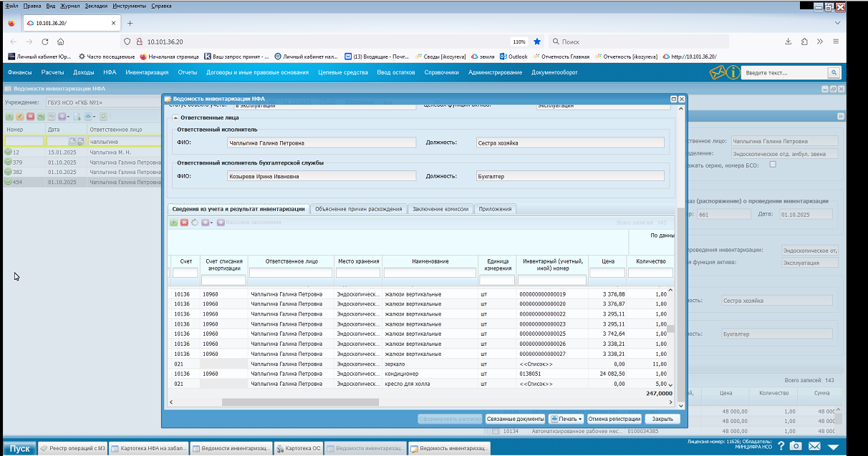Reload the page with the browser refresh icon
The image size is (868, 456).
coord(45,42)
